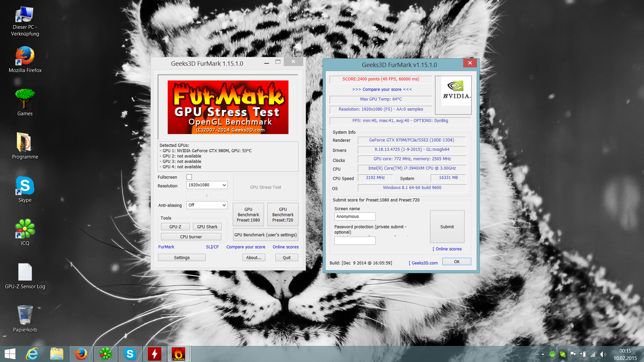Open File Explorer from taskbar
Screen dimensions: 644x362
[x=57, y=354]
